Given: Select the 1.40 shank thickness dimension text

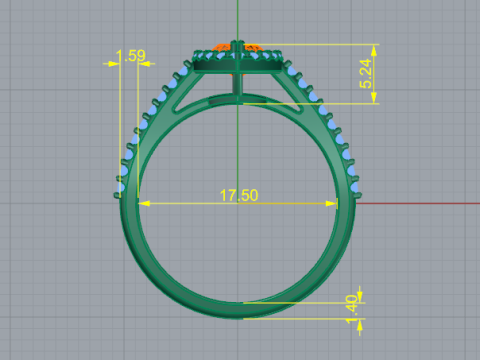Looking at the screenshot, I should (352, 309).
